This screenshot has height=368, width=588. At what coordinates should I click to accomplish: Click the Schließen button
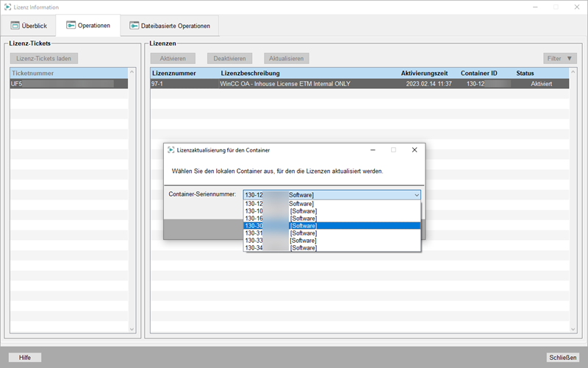tap(562, 358)
